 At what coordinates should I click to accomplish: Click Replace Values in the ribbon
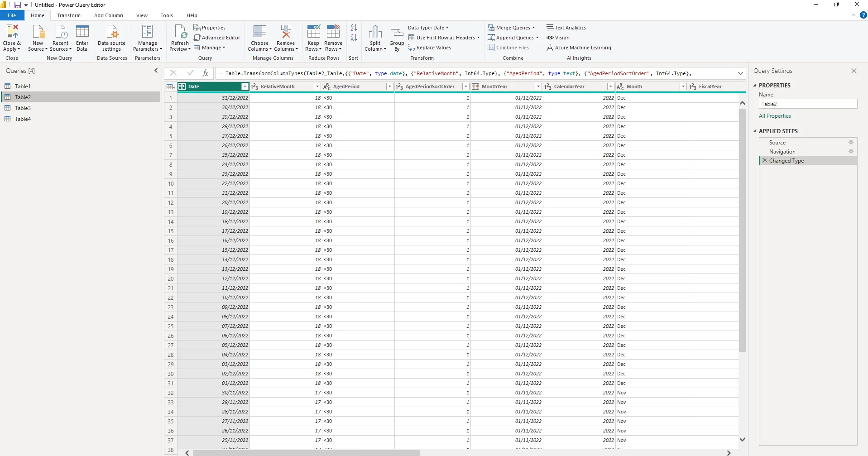(x=429, y=48)
